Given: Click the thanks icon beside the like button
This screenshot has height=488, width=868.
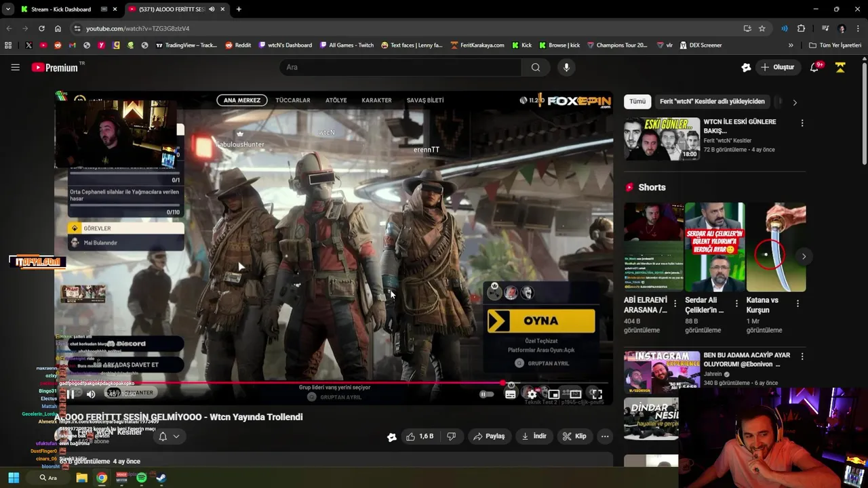Looking at the screenshot, I should pos(391,437).
